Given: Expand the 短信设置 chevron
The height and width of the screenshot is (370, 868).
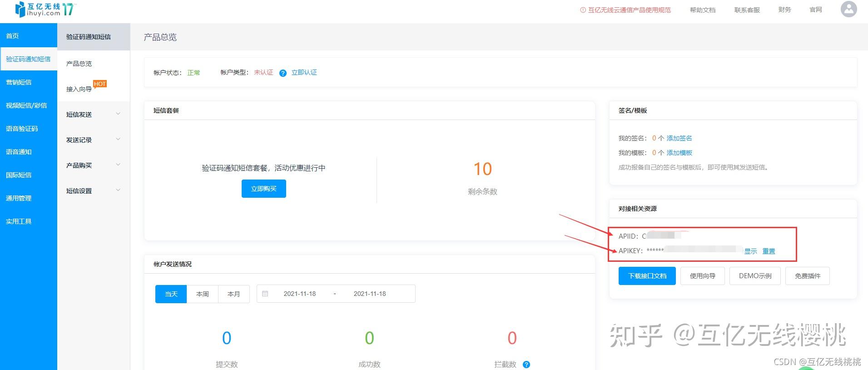Looking at the screenshot, I should pyautogui.click(x=118, y=190).
